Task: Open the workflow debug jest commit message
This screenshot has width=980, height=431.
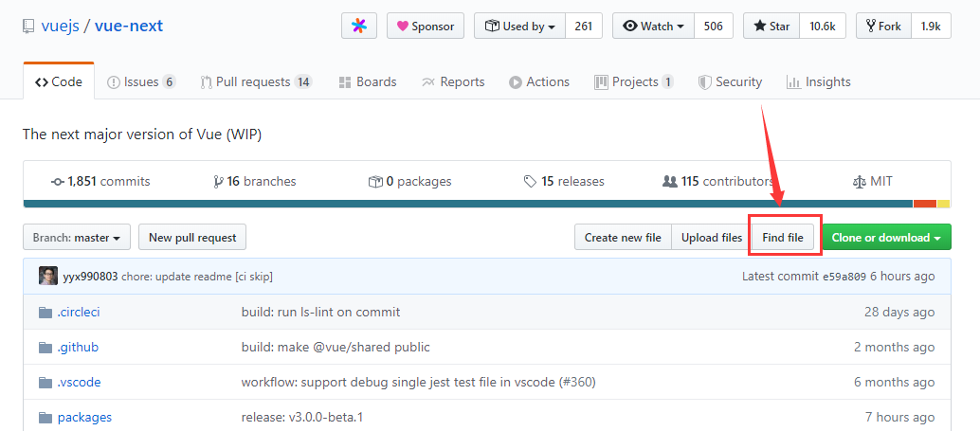Action: click(418, 382)
